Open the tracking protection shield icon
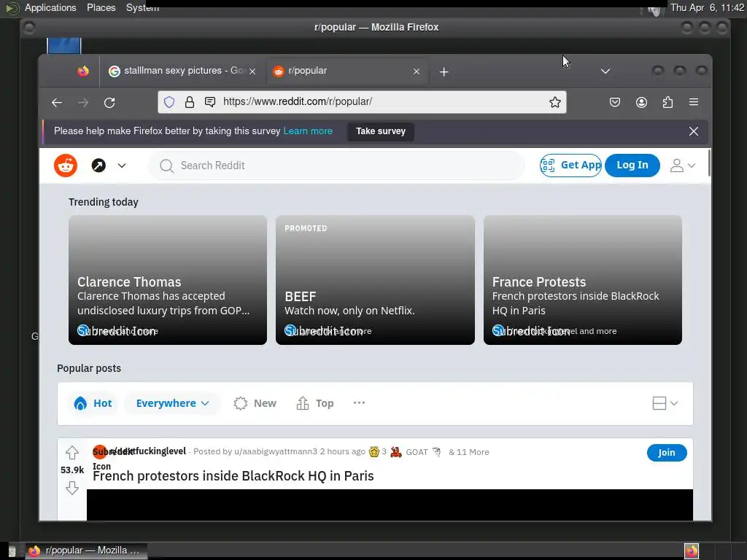Image resolution: width=747 pixels, height=560 pixels. click(x=169, y=102)
